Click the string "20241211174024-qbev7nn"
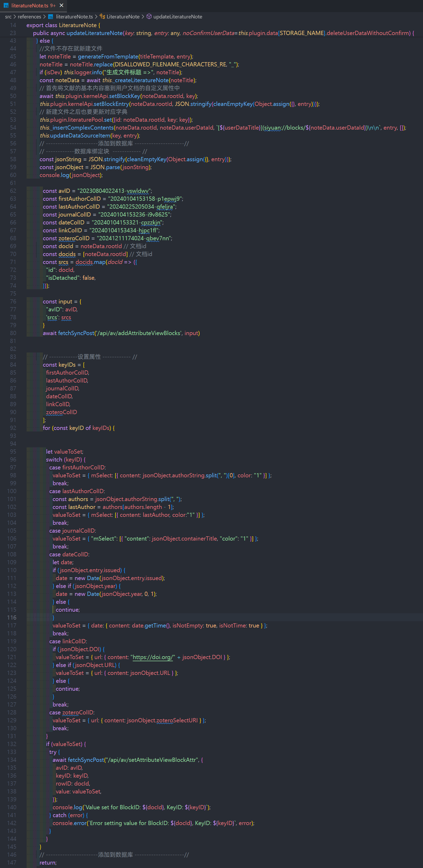Screen dimensions: 423x868 tap(134, 239)
